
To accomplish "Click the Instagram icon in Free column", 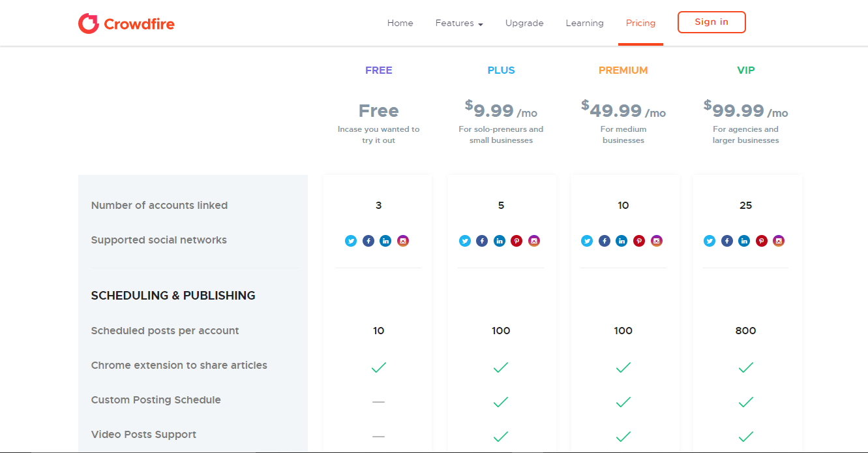I will tap(403, 241).
